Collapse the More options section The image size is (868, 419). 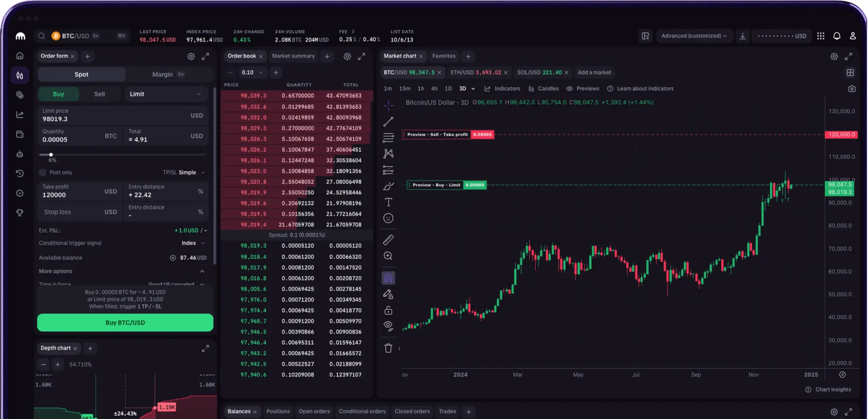coord(202,271)
